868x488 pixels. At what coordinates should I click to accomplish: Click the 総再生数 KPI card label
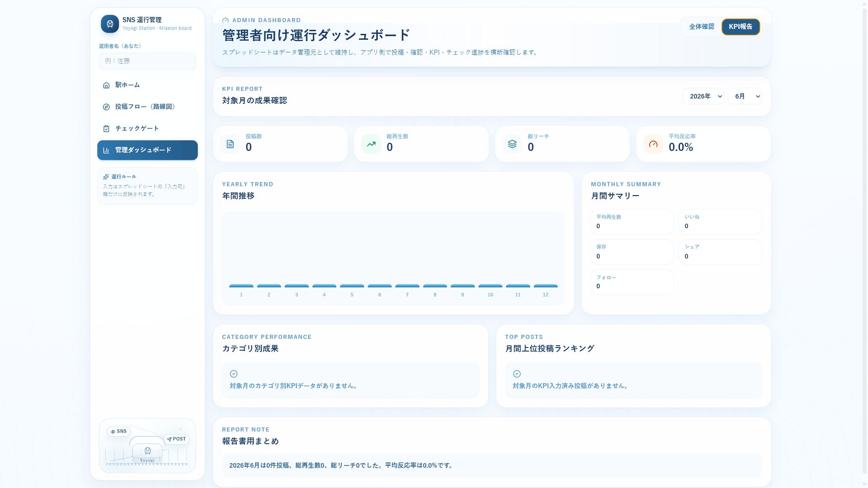point(397,136)
